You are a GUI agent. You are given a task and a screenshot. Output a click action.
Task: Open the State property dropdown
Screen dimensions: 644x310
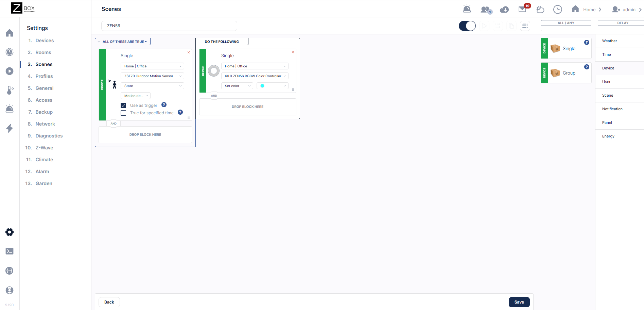click(x=152, y=86)
